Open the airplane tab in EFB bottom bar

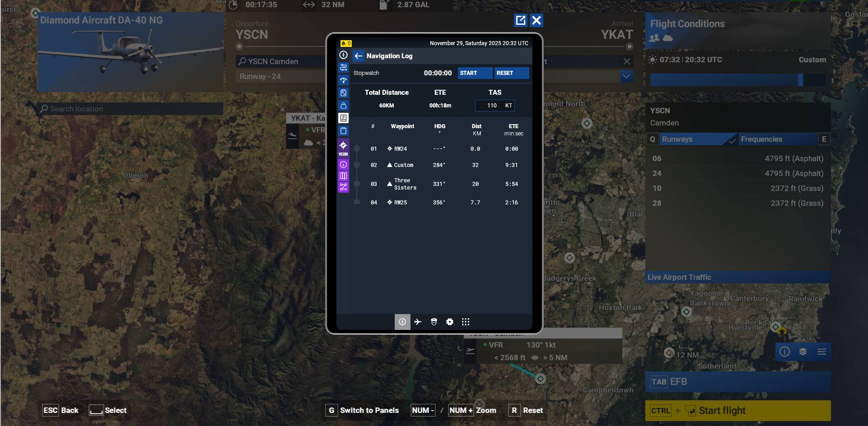(418, 322)
